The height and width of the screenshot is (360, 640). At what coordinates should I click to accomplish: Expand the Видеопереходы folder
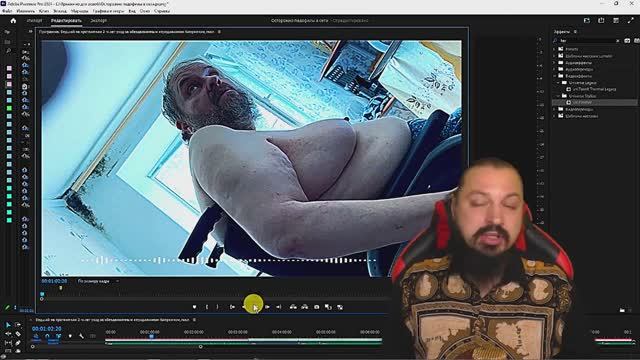coord(555,109)
